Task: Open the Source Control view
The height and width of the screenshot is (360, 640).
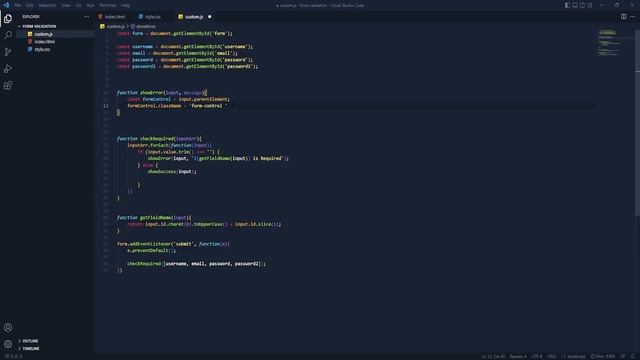Action: [8, 52]
